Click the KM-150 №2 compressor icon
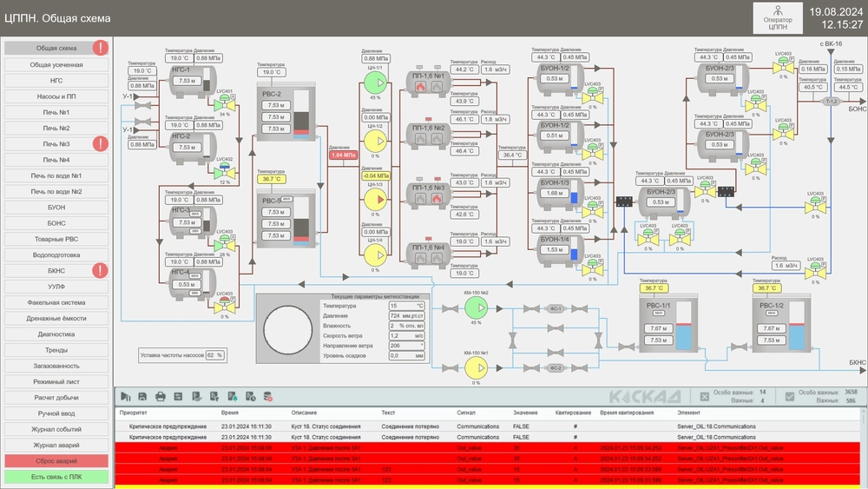 pyautogui.click(x=475, y=307)
